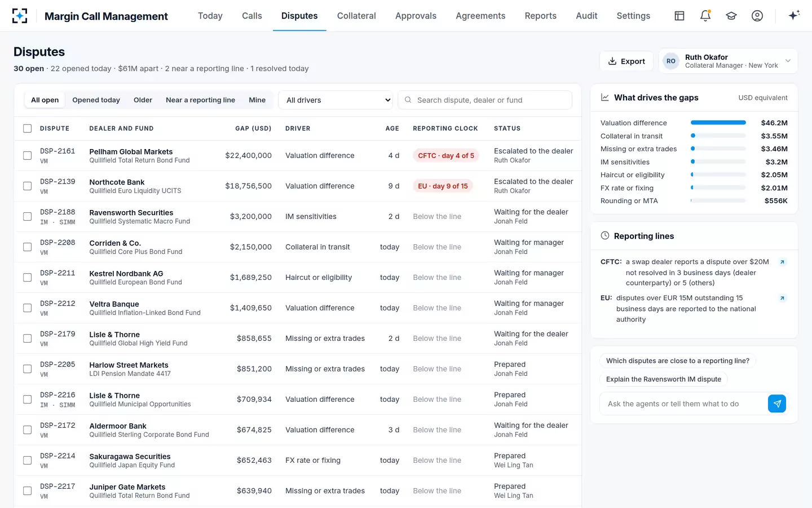The width and height of the screenshot is (812, 508).
Task: Send the agent message with arrow button
Action: pyautogui.click(x=777, y=404)
